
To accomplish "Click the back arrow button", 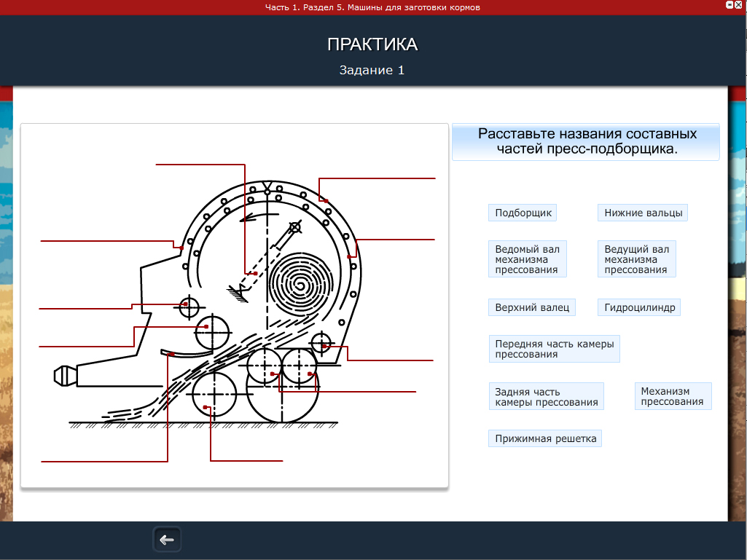I will tap(167, 540).
